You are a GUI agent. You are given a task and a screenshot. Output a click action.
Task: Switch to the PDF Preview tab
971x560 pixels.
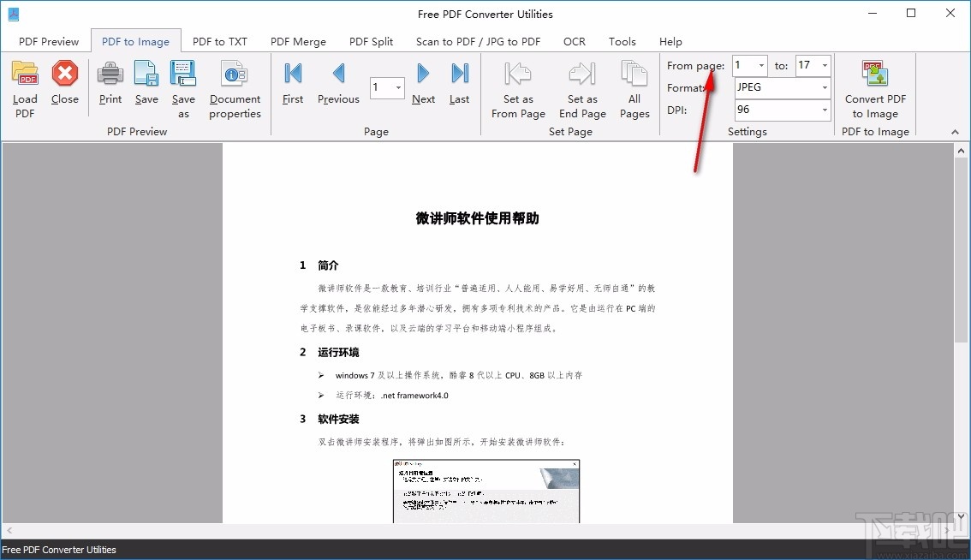[48, 40]
